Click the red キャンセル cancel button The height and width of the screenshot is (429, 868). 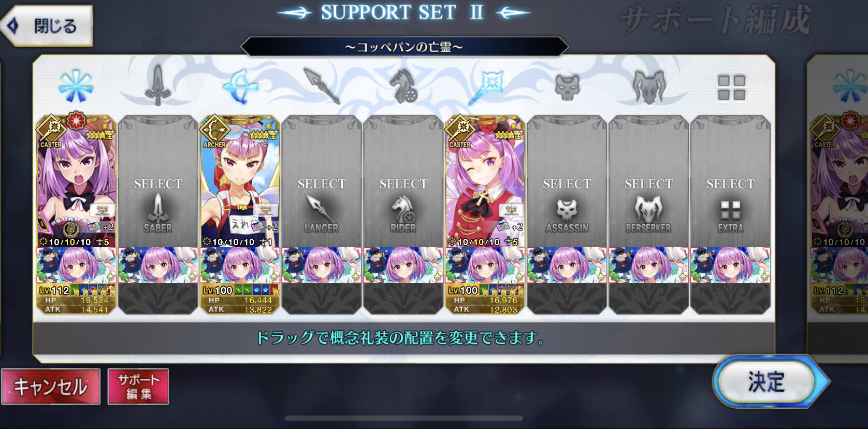point(51,387)
